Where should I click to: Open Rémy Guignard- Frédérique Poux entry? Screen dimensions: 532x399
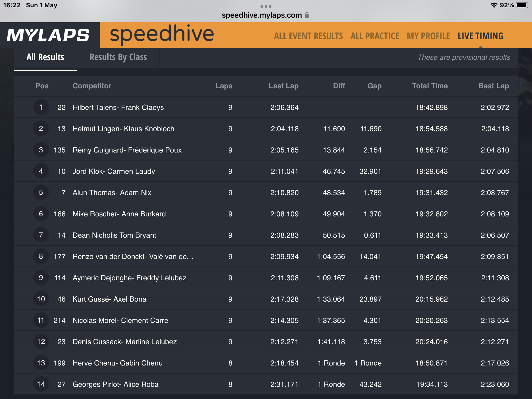point(266,150)
